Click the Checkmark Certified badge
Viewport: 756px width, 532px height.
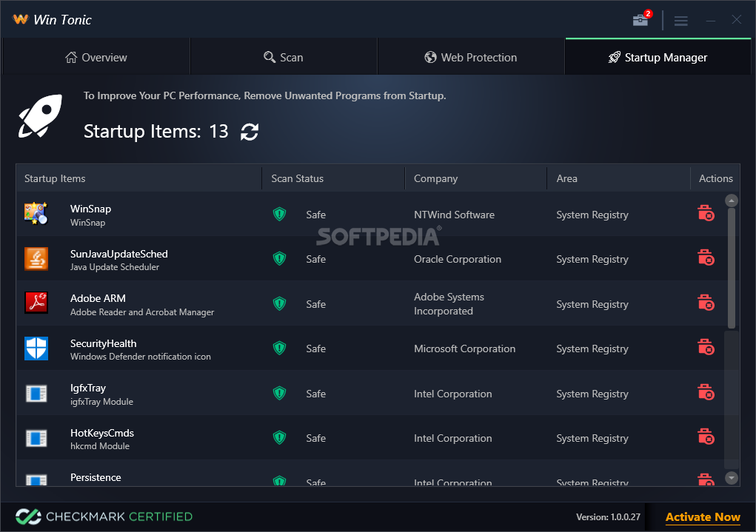(104, 516)
